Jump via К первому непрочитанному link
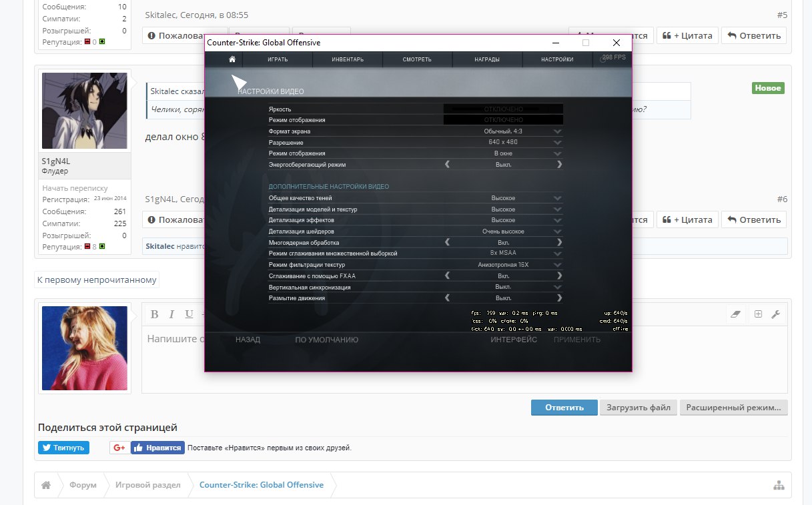812x505 pixels. [x=97, y=280]
